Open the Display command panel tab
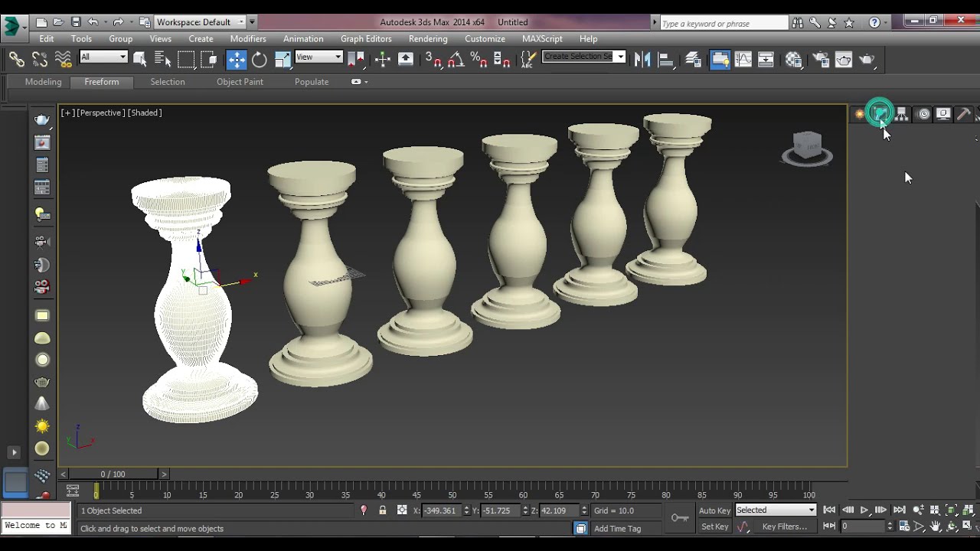 pyautogui.click(x=943, y=114)
